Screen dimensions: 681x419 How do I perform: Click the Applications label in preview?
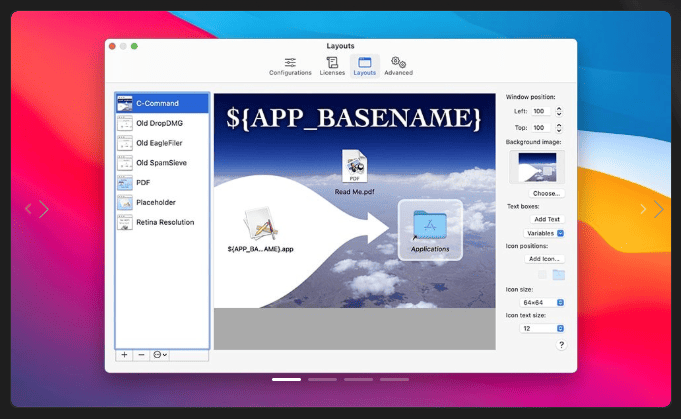tap(430, 249)
